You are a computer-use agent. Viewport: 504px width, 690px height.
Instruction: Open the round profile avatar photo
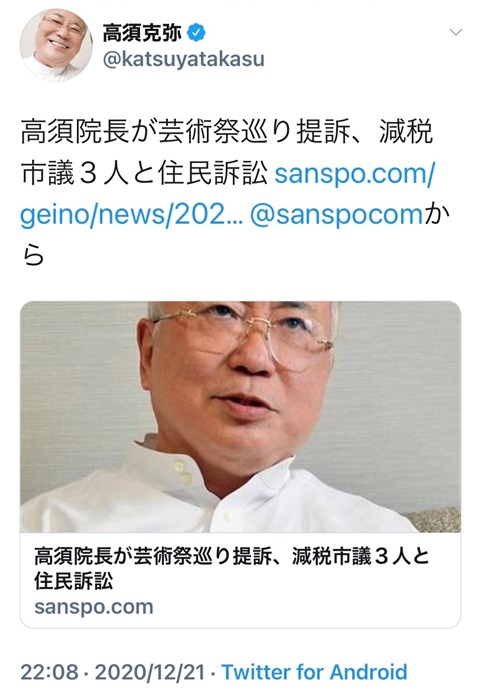coord(56,45)
